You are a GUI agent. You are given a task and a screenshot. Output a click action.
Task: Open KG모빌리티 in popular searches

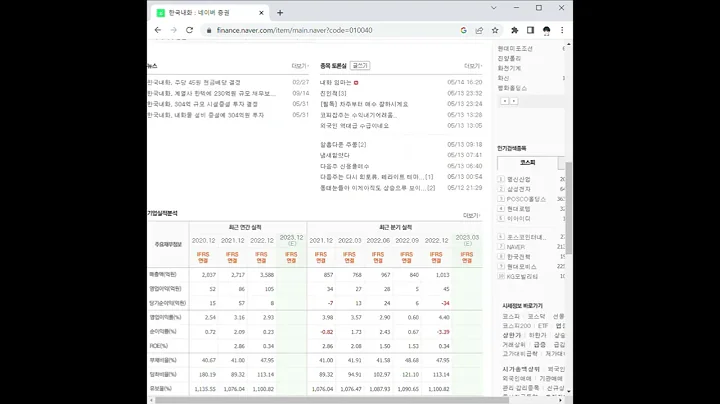522,276
